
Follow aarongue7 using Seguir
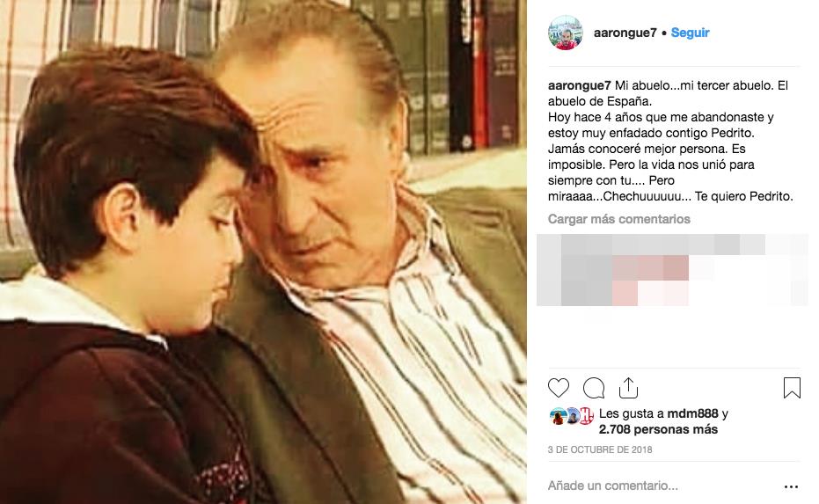(690, 33)
